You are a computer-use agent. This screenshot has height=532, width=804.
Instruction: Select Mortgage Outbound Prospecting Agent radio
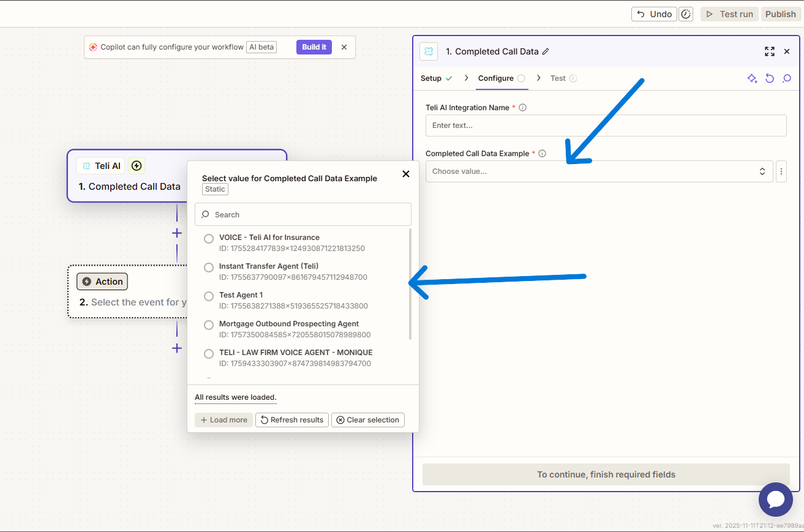(x=209, y=325)
